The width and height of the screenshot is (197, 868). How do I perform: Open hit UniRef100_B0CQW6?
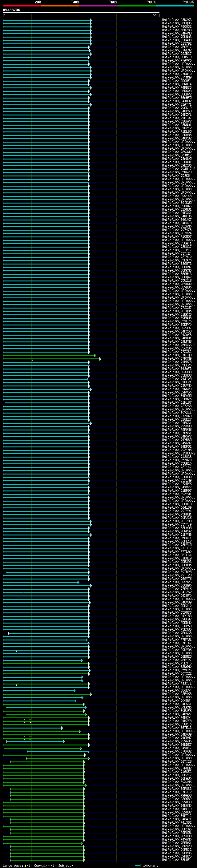(x=177, y=23)
